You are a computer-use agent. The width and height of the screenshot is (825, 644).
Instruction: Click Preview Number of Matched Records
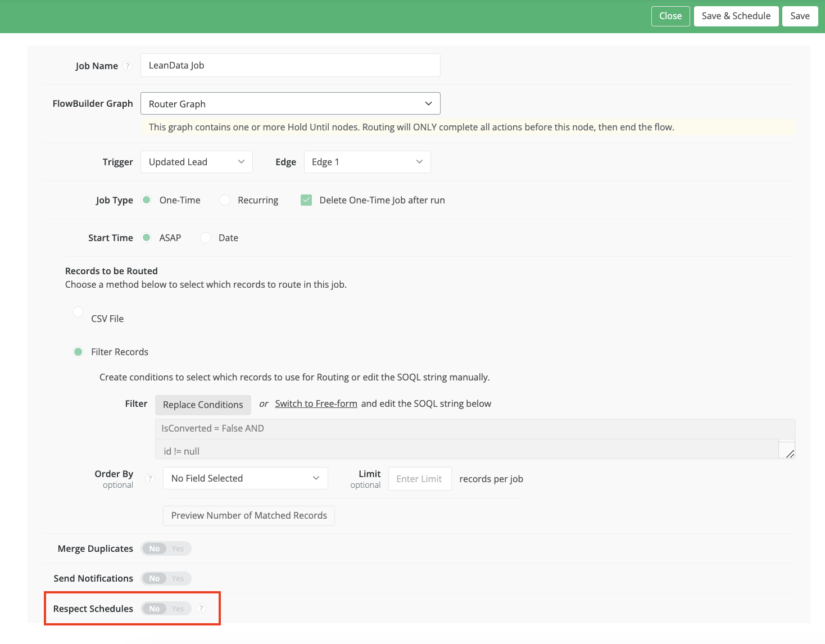[249, 515]
